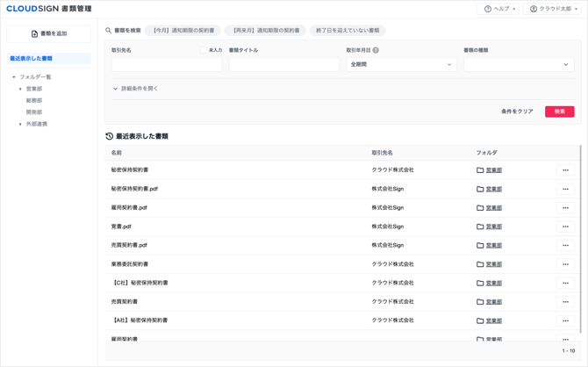Open more options for 雇用契約書.pdf row
Viewport: 588px width, 367px height.
565,207
